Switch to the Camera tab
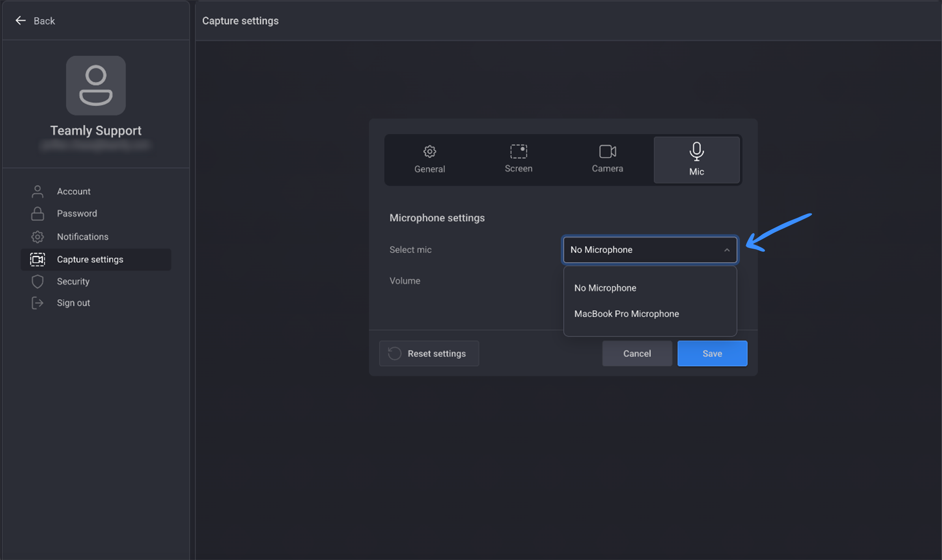 (x=608, y=160)
